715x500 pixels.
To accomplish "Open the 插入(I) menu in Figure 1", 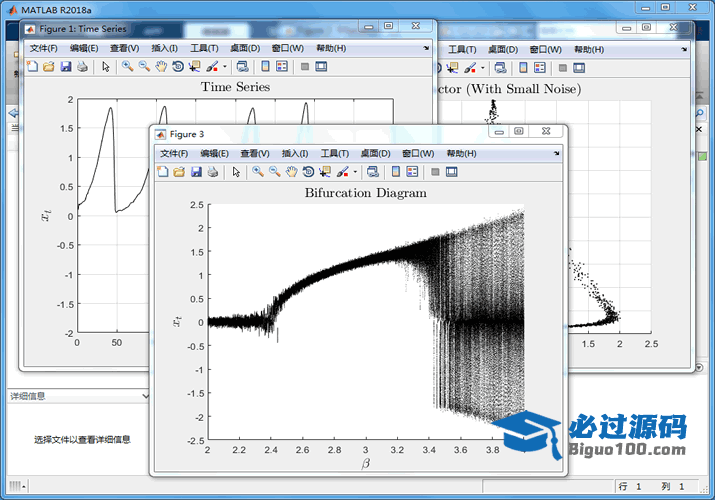I will tap(164, 48).
